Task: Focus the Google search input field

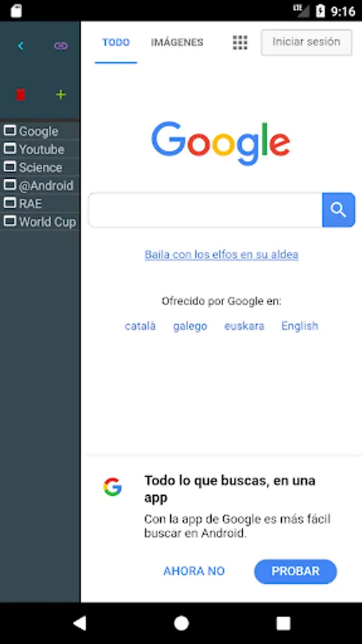Action: point(205,210)
